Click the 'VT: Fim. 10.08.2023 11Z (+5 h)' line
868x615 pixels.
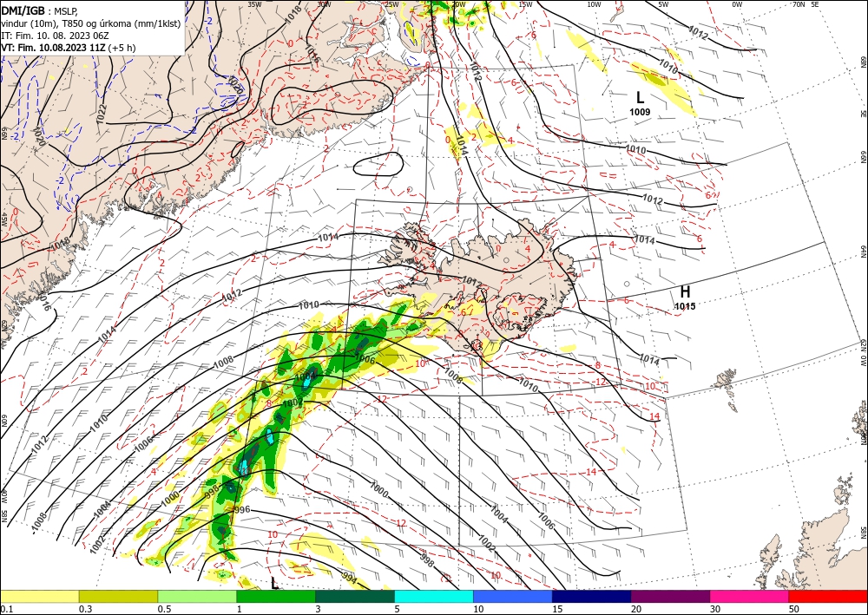[69, 48]
